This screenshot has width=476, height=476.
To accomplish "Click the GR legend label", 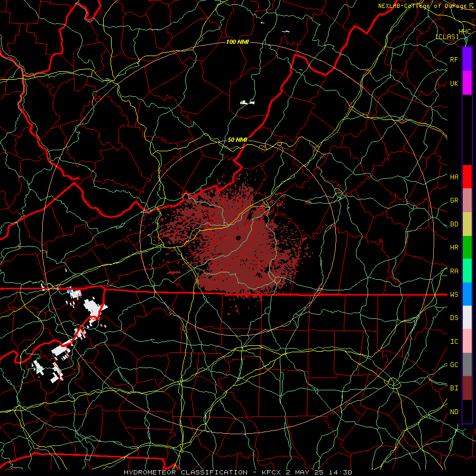I will tap(454, 200).
